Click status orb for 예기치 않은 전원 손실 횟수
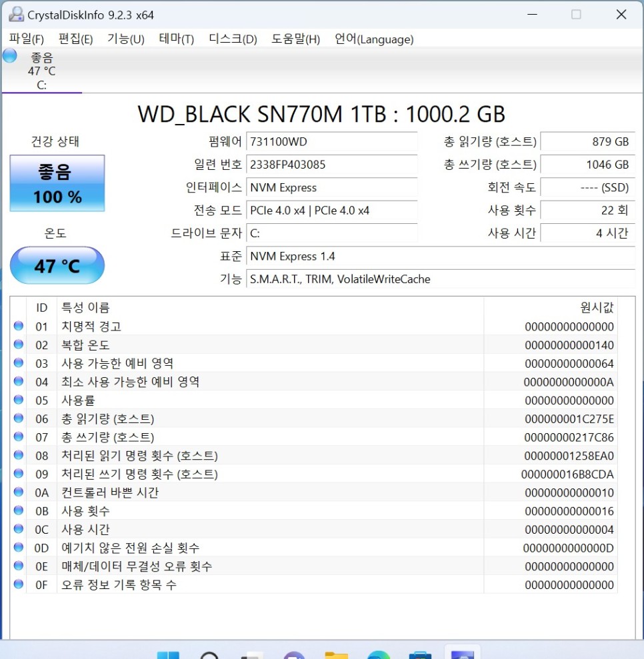 click(19, 548)
